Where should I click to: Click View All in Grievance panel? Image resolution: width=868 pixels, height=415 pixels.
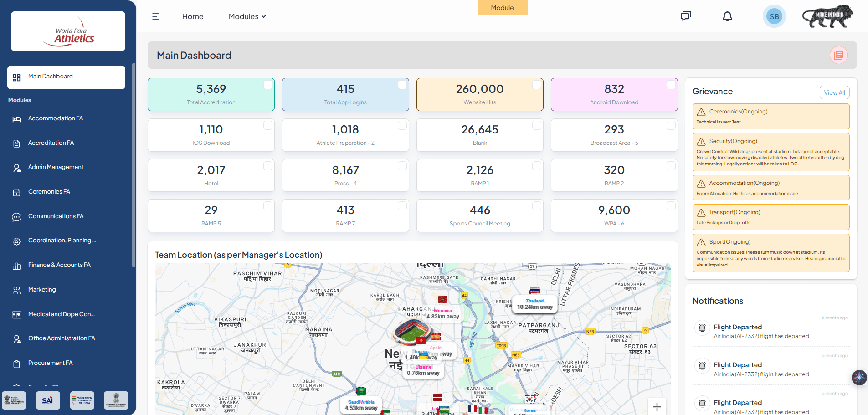pyautogui.click(x=834, y=92)
